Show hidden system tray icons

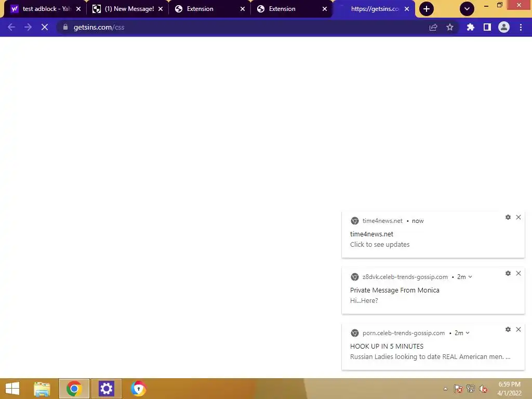[445, 389]
